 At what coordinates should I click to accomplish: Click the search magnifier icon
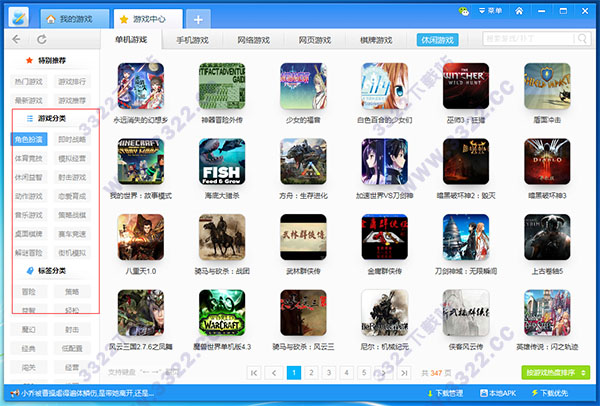[582, 39]
